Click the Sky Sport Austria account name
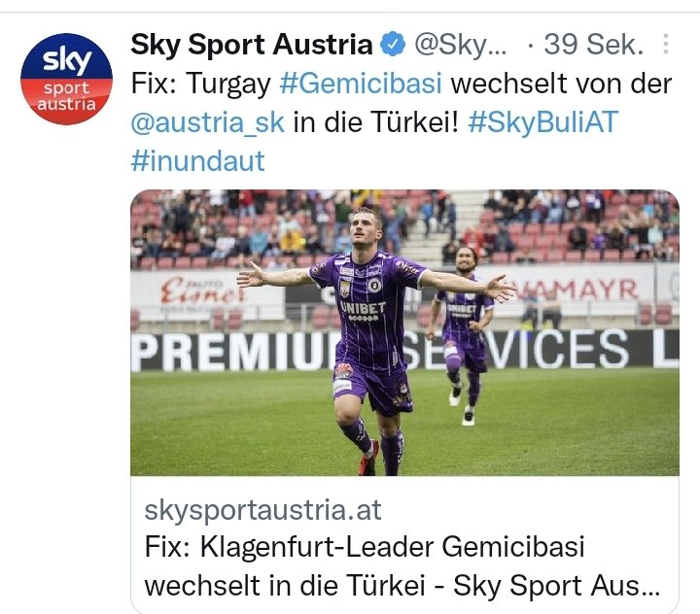Image resolution: width=700 pixels, height=614 pixels. 252,45
